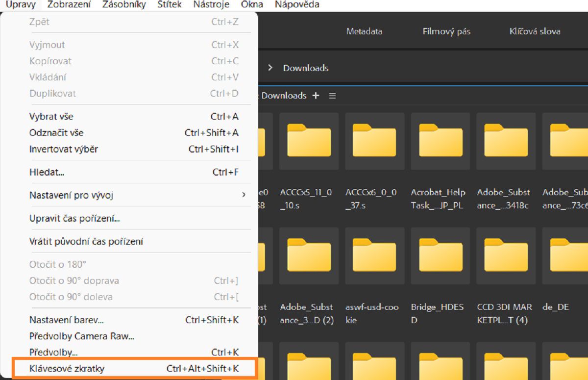
Task: Open the Bridge_HDESD folder
Action: coord(440,255)
